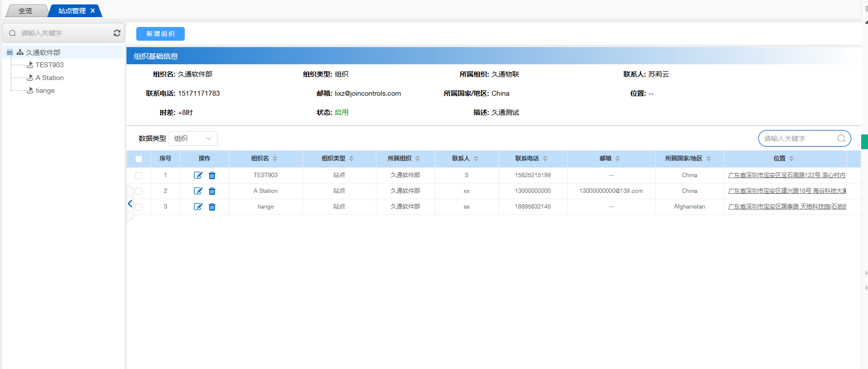Viewport: 868px width, 369px height.
Task: Sort by 联系人 column
Action: click(476, 158)
